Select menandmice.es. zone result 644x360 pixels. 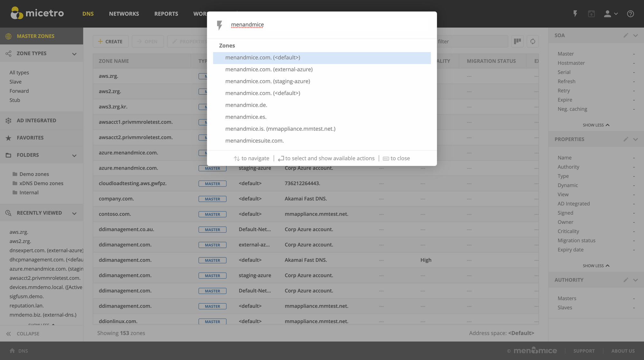(322, 117)
